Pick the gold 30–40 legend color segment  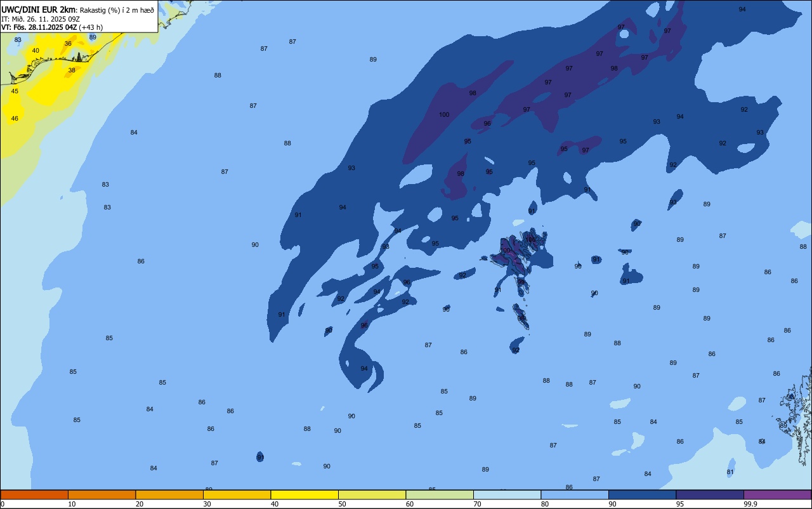(x=237, y=494)
